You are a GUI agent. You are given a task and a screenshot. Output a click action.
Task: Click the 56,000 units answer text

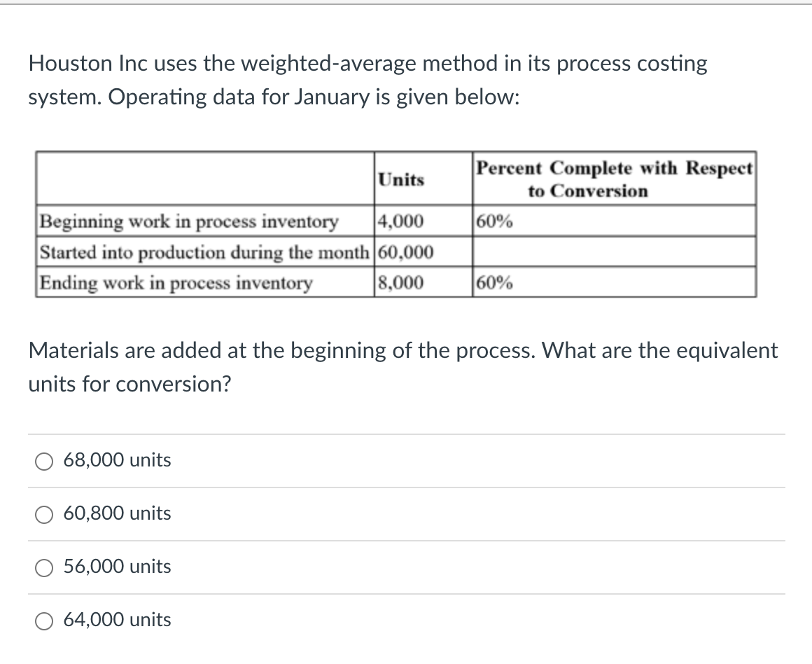(117, 567)
